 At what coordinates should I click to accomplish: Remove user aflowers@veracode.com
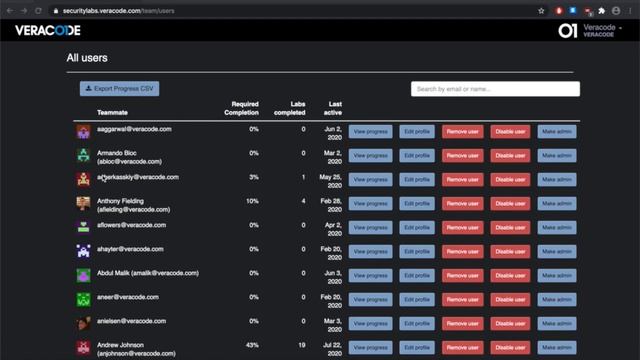point(462,227)
